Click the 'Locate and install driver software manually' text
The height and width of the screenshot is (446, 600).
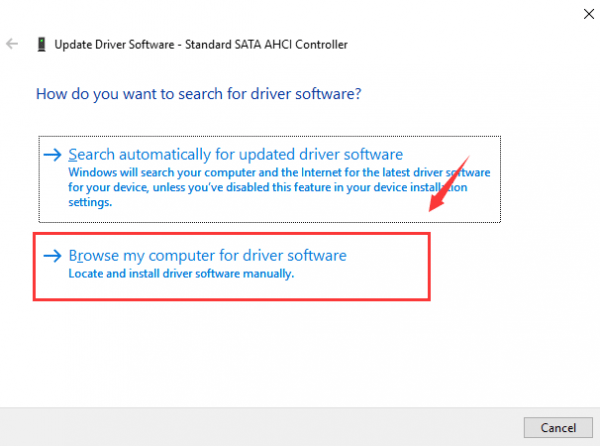point(181,274)
